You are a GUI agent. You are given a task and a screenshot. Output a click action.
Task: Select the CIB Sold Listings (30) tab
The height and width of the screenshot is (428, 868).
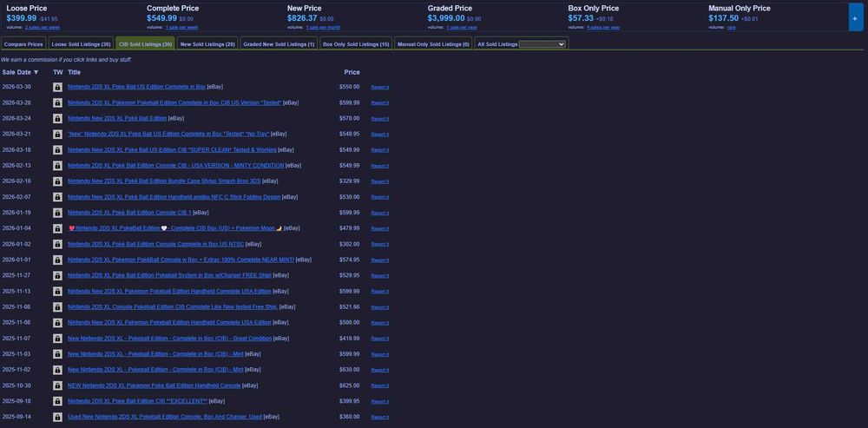tap(146, 44)
